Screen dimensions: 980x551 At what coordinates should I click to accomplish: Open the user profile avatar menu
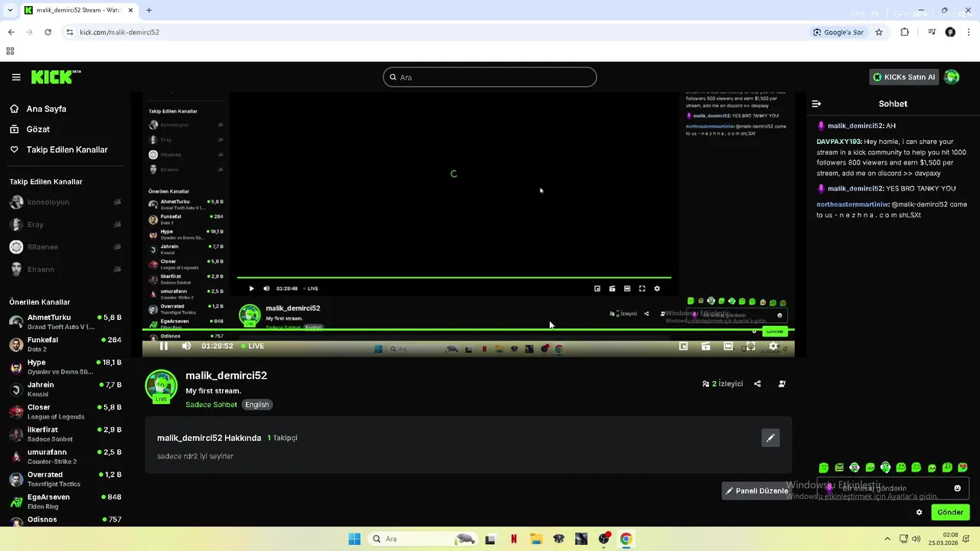pos(952,77)
